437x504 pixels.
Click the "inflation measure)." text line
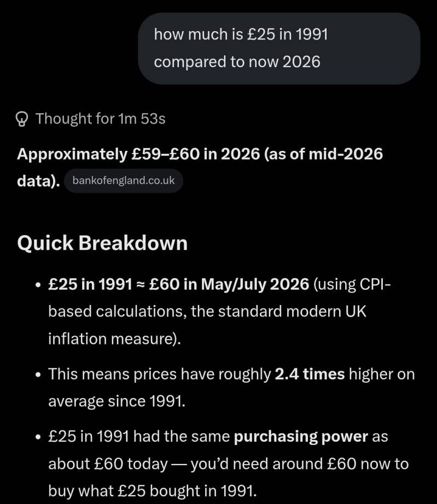[x=114, y=339]
